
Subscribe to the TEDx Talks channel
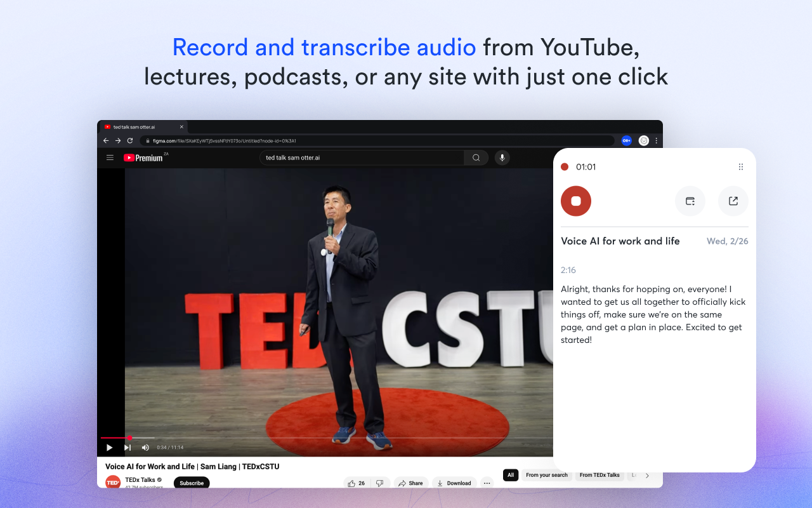point(191,483)
